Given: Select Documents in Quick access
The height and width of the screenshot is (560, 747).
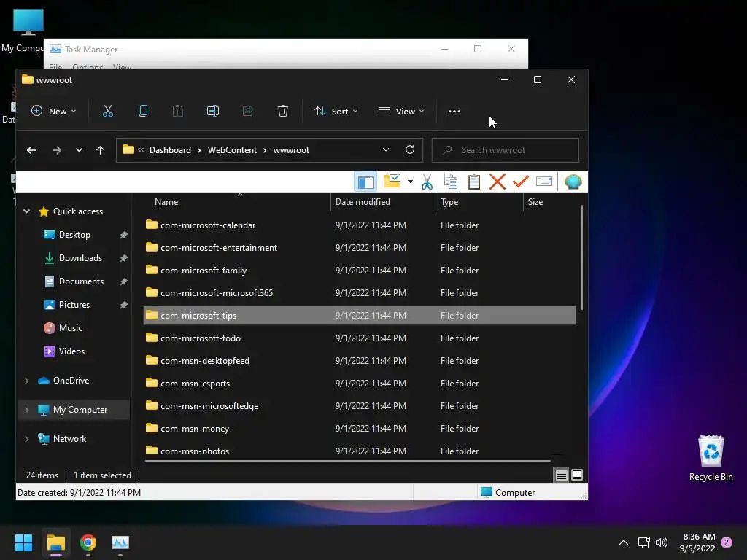Looking at the screenshot, I should click(81, 281).
